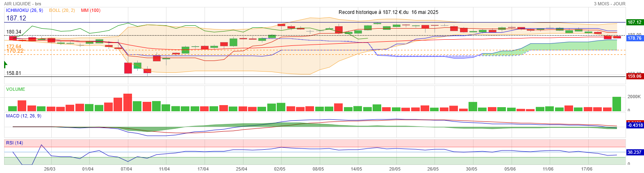This screenshot has height=173, width=644.
Task: Click the large blue 187.12 price value
Action: click(16, 18)
